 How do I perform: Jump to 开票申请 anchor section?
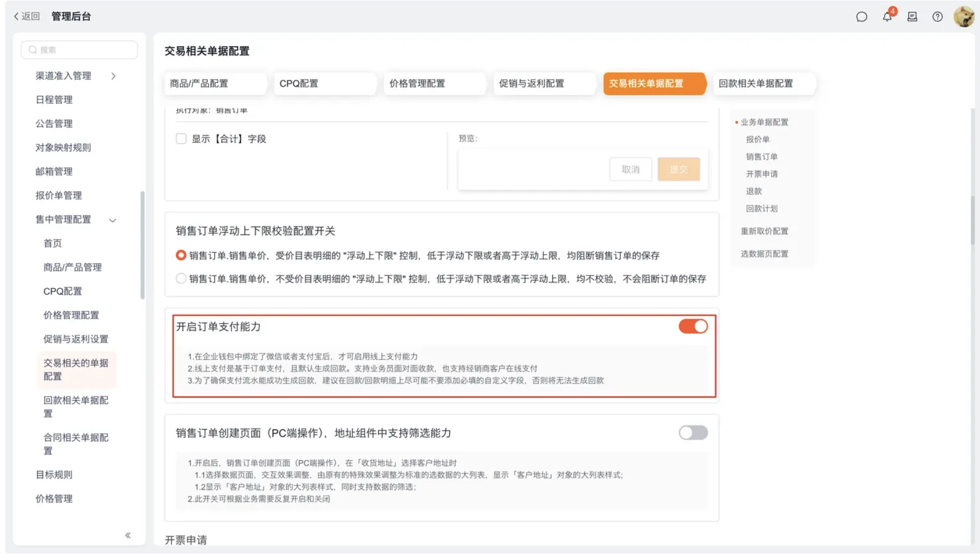click(x=761, y=174)
